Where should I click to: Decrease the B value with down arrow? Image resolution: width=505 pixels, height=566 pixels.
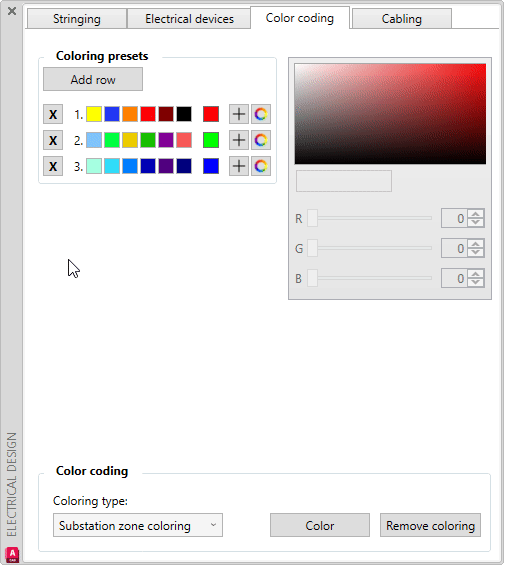(x=476, y=283)
